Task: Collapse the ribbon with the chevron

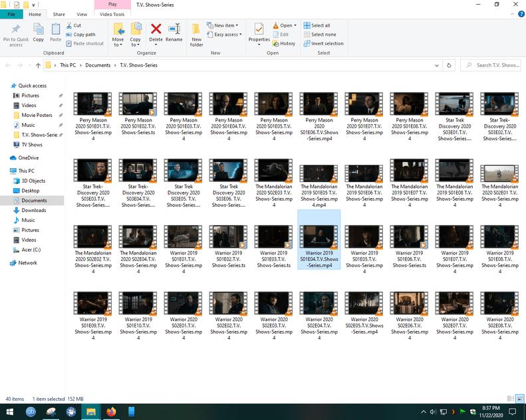Action: pos(512,14)
